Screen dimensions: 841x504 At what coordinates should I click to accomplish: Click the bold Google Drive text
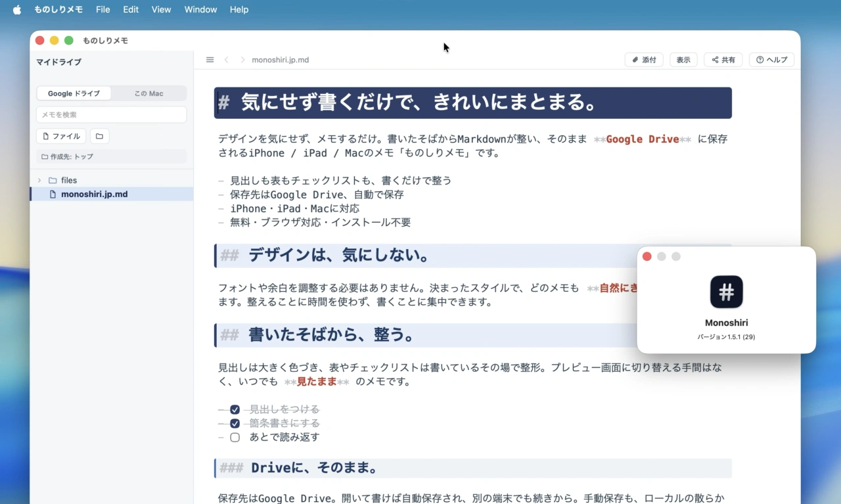(x=643, y=139)
